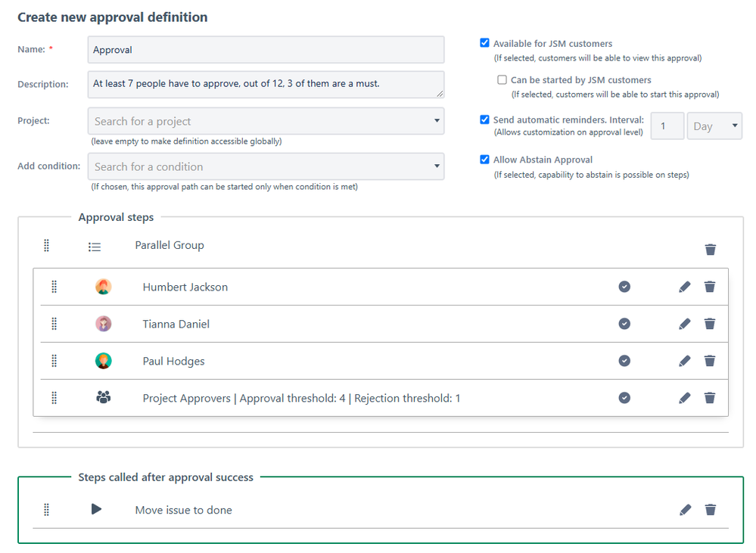The width and height of the screenshot is (756, 553).
Task: Edit the Paul Hodges approver
Action: click(685, 361)
